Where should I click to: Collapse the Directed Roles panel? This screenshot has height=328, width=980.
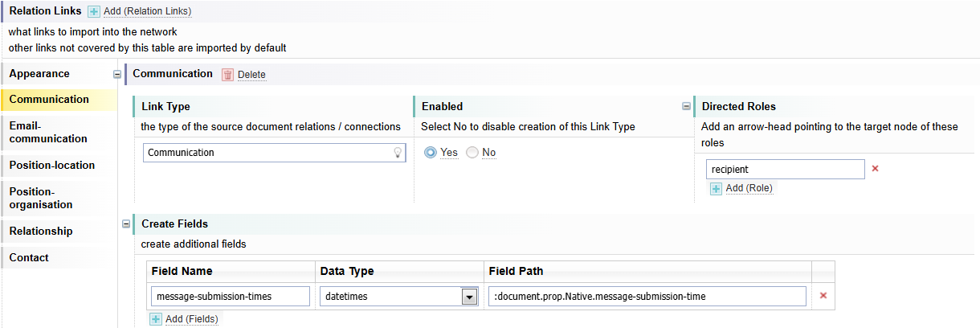(686, 106)
